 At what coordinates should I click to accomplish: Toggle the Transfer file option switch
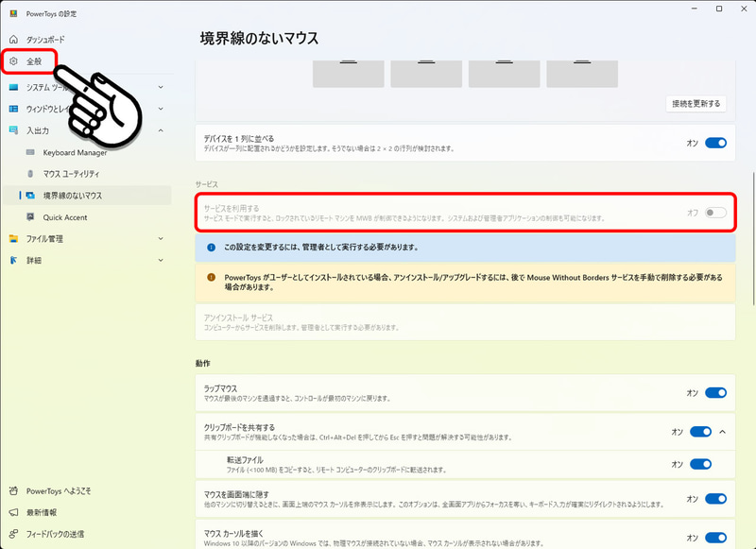pos(700,464)
